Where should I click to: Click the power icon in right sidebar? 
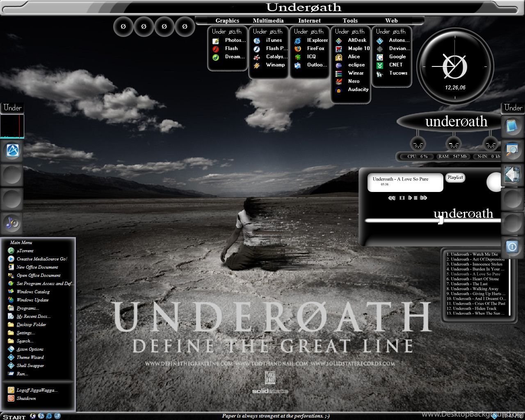pos(512,247)
